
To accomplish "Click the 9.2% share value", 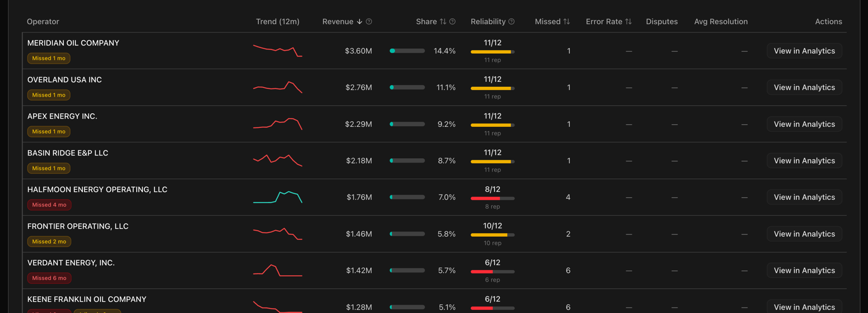I will click(447, 124).
